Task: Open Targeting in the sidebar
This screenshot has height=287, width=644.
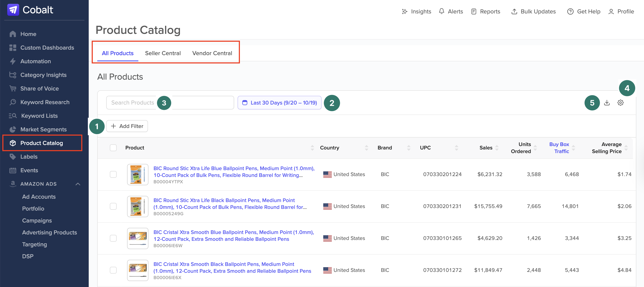Action: pyautogui.click(x=35, y=244)
